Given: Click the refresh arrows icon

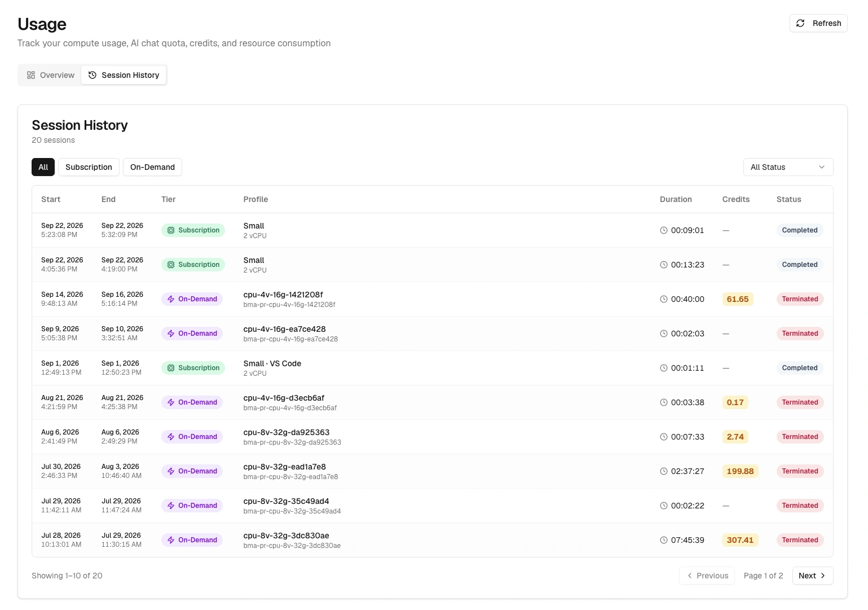Looking at the screenshot, I should [800, 23].
